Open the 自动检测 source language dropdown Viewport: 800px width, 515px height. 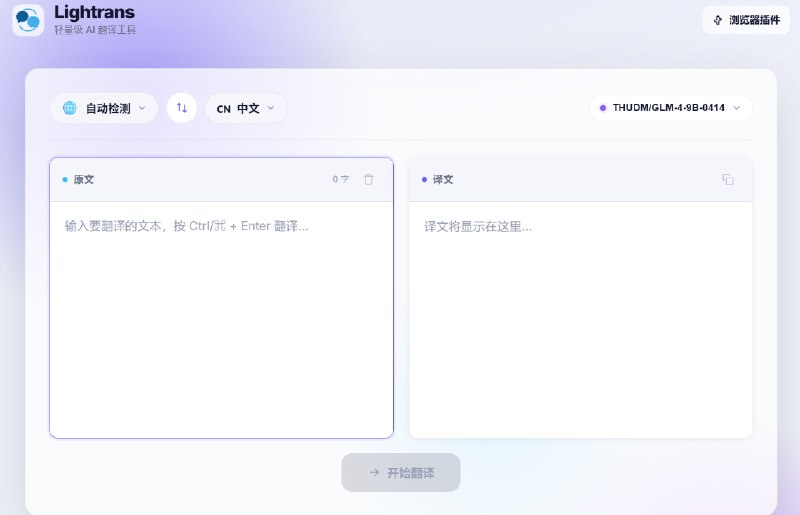click(104, 108)
